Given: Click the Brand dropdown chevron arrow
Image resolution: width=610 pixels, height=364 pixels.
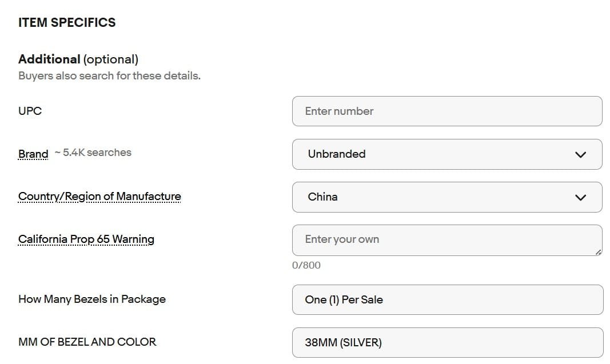Looking at the screenshot, I should coord(580,154).
